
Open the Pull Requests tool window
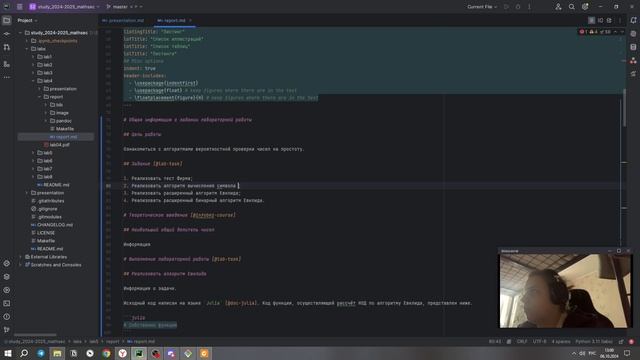tap(7, 47)
